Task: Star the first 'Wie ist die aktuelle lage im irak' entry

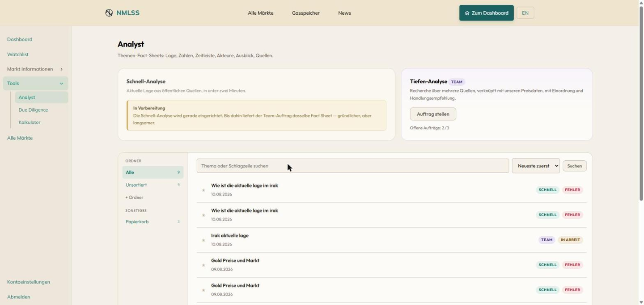Action: pos(203,190)
